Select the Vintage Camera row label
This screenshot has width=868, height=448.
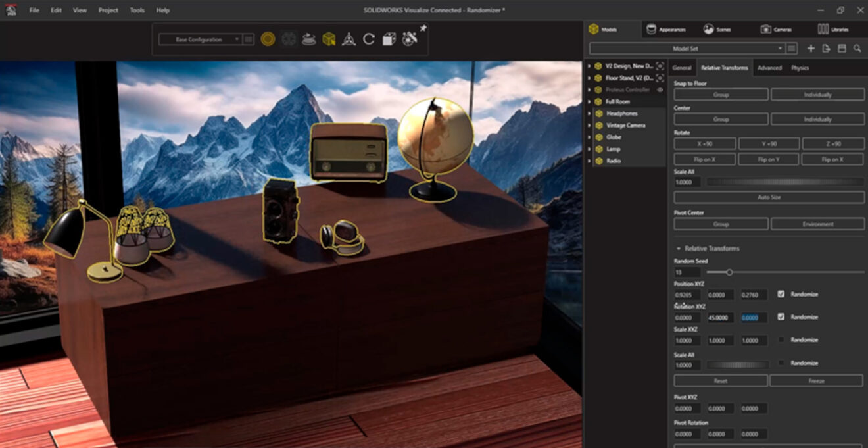(625, 125)
